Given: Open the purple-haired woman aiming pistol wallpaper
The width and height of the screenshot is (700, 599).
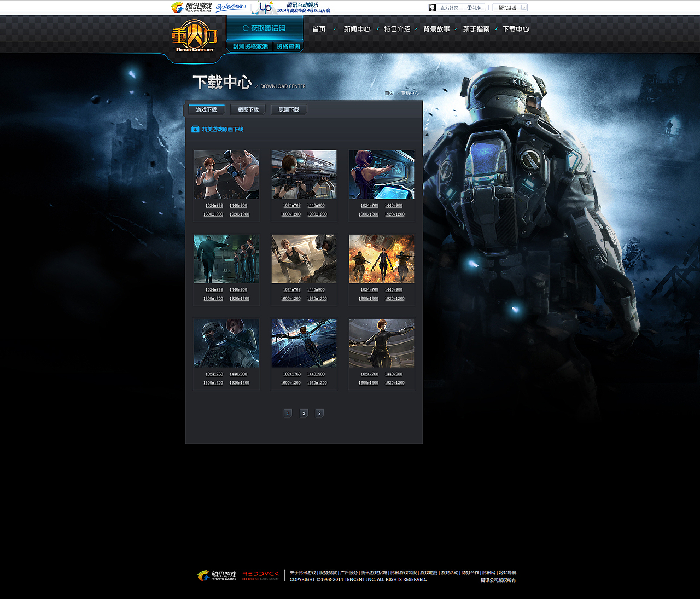Looking at the screenshot, I should 382,175.
